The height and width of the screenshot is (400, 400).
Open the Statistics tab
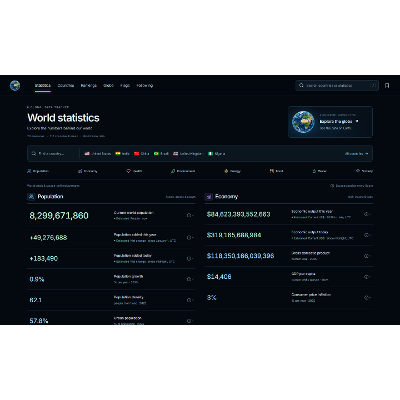(43, 86)
